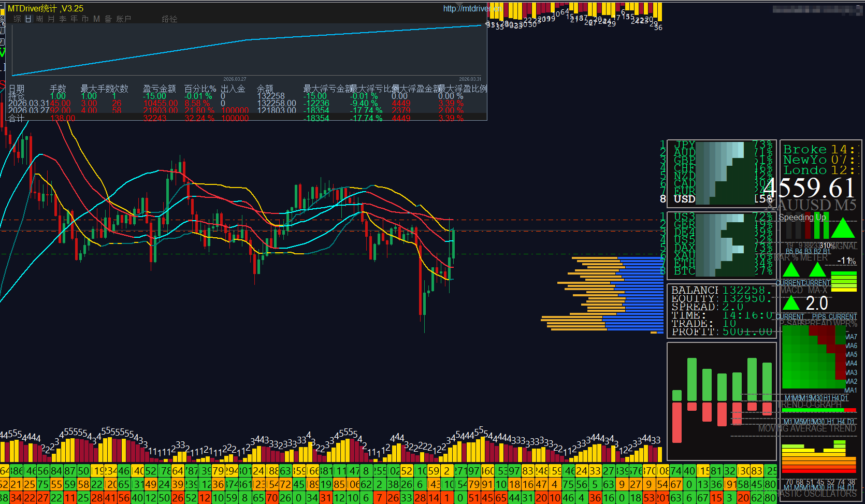Click the NewYork session clock label
The width and height of the screenshot is (865, 504).
[805, 160]
